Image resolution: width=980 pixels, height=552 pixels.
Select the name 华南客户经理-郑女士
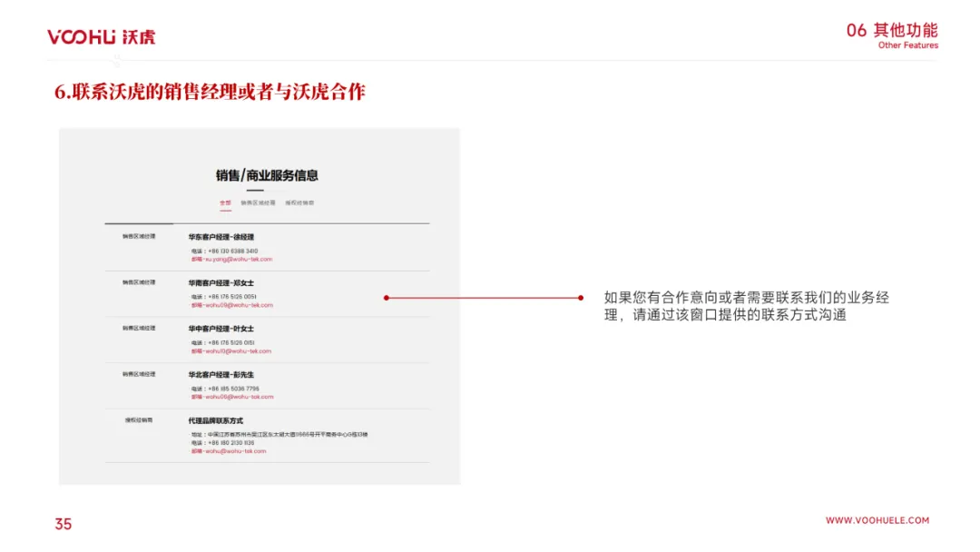221,283
